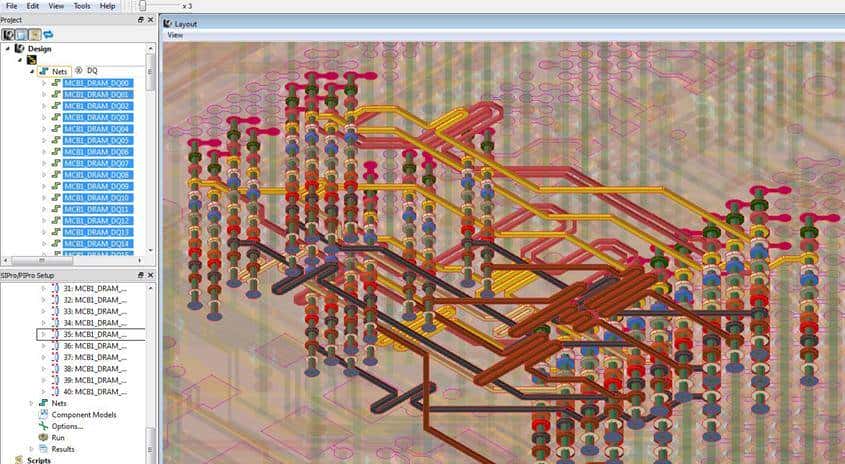845x464 pixels.
Task: Select net MCB1_DRAM_DQ01
Action: pos(98,94)
